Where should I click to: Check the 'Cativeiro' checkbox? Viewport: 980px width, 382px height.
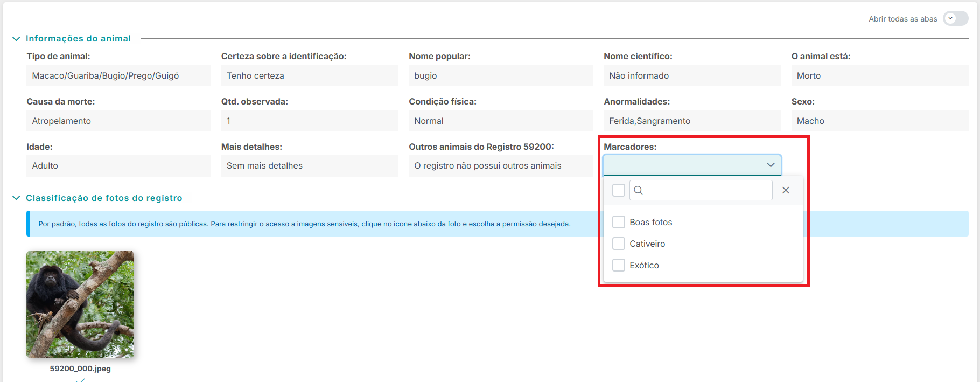[x=619, y=244]
